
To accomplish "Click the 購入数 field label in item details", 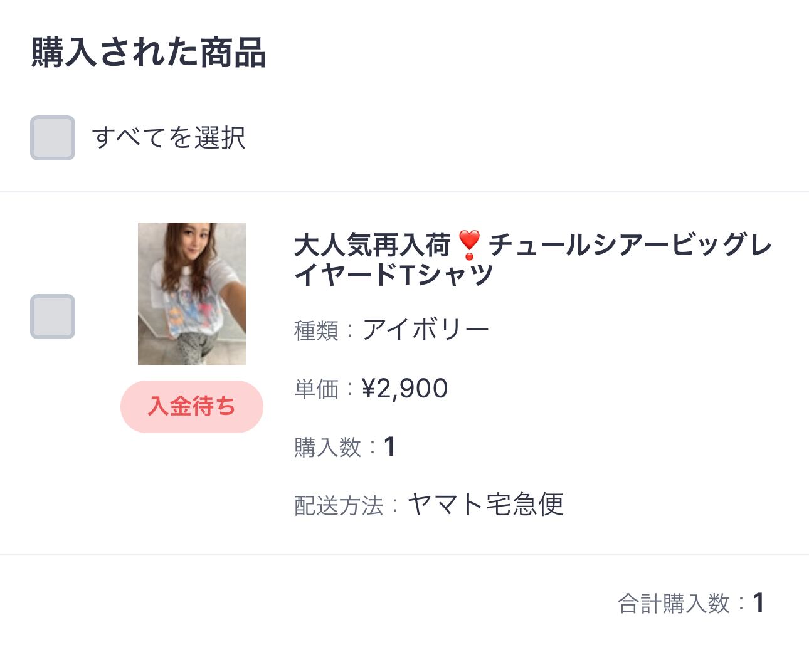I will (x=327, y=448).
